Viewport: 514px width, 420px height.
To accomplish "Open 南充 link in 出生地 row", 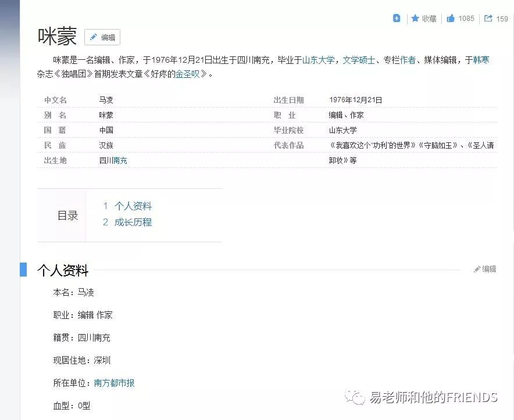I will coord(120,160).
